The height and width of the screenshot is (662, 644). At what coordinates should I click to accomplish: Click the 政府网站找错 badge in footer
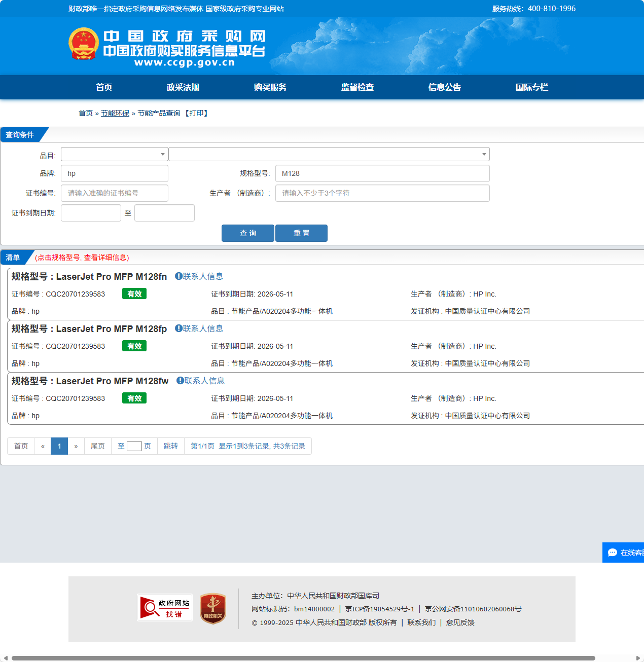coord(165,608)
